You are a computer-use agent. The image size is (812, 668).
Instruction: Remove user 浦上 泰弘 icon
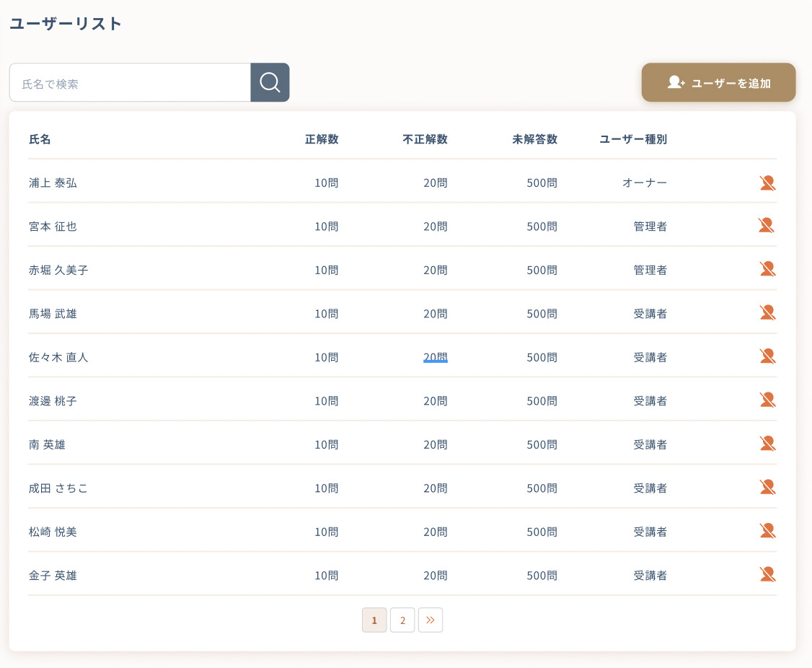pos(767,183)
